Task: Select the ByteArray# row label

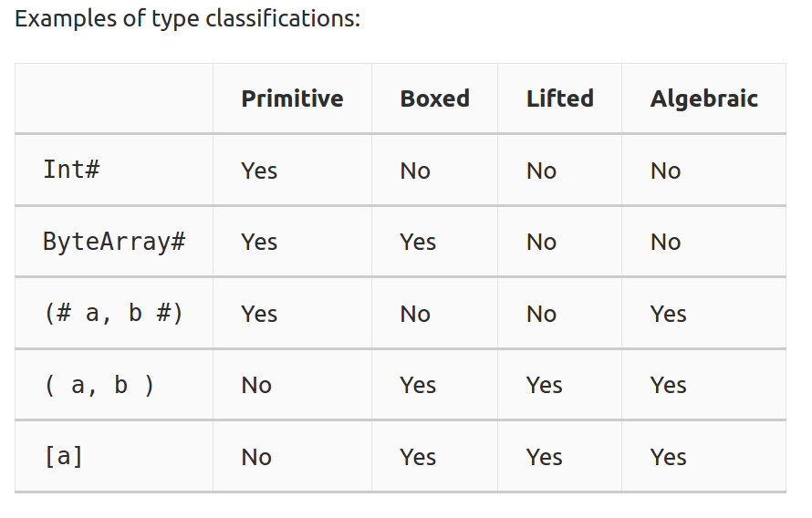Action: point(114,243)
